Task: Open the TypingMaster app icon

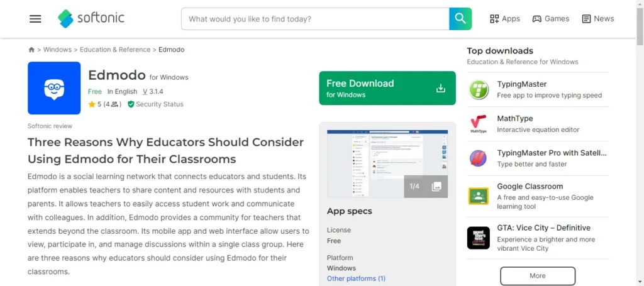Action: click(x=479, y=89)
